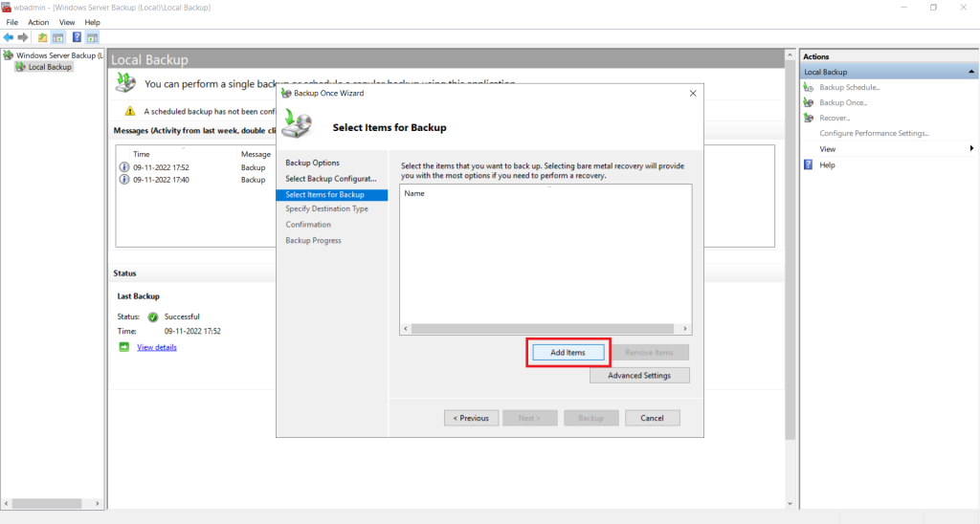Click the Backup Schedule icon in Actions
The image size is (980, 524).
click(x=809, y=87)
